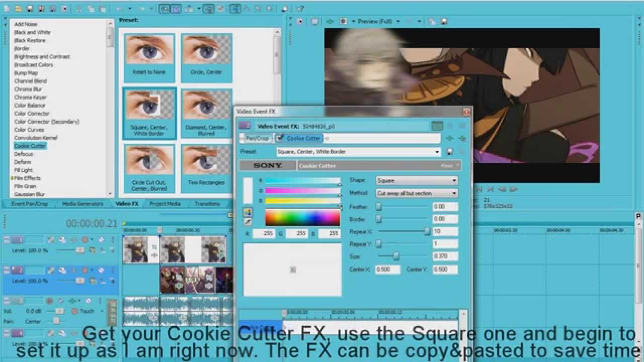The image size is (644, 362).
Task: Open Video Output FX in preview toolbar
Action: pos(330,22)
